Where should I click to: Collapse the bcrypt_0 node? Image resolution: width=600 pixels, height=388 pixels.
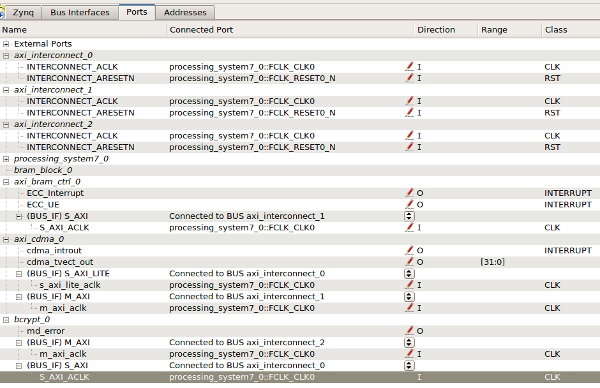tap(6, 320)
